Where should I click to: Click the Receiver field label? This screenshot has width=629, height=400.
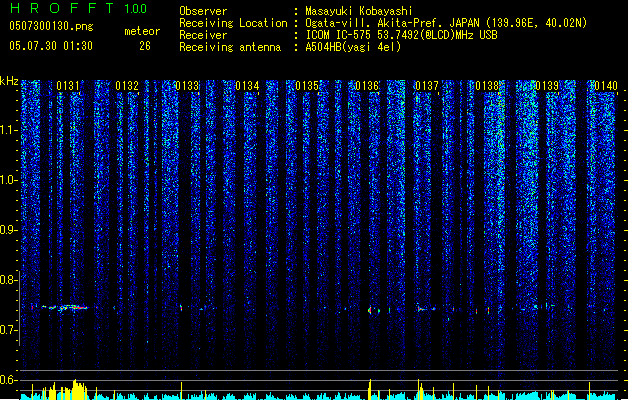click(203, 35)
